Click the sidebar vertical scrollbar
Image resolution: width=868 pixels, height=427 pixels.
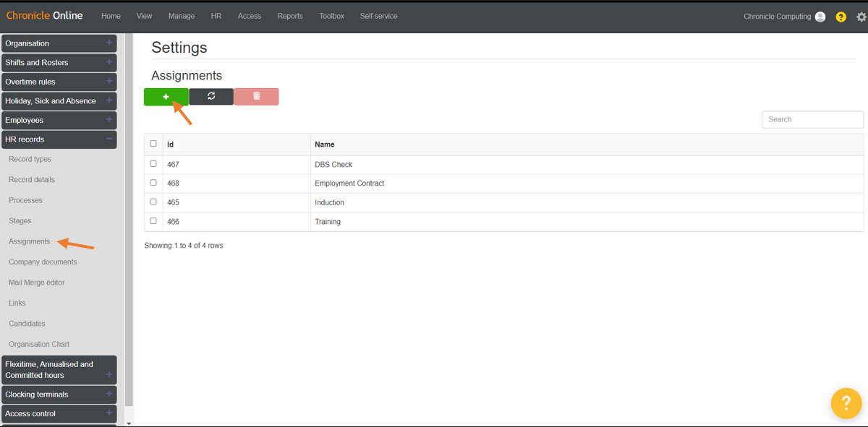129,217
